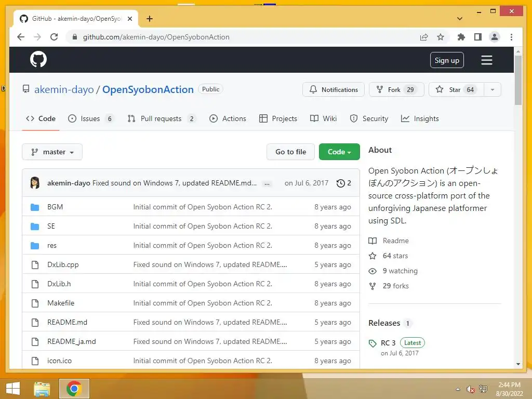
Task: Close the GitHub browser tab
Action: (x=129, y=19)
